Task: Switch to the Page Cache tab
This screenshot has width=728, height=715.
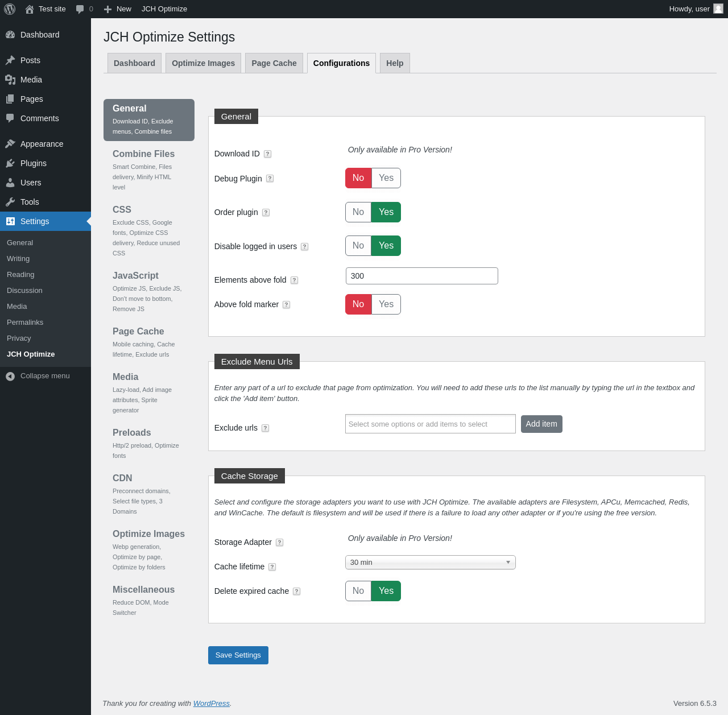Action: [x=274, y=63]
